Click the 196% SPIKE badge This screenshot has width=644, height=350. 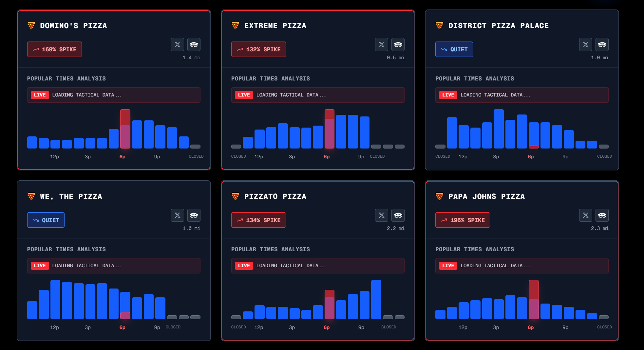tap(463, 220)
